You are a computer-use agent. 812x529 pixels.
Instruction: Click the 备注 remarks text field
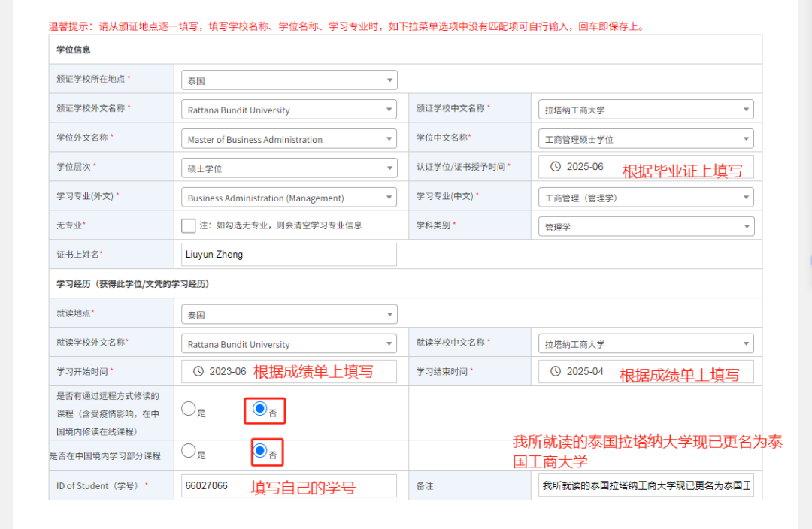pos(646,485)
